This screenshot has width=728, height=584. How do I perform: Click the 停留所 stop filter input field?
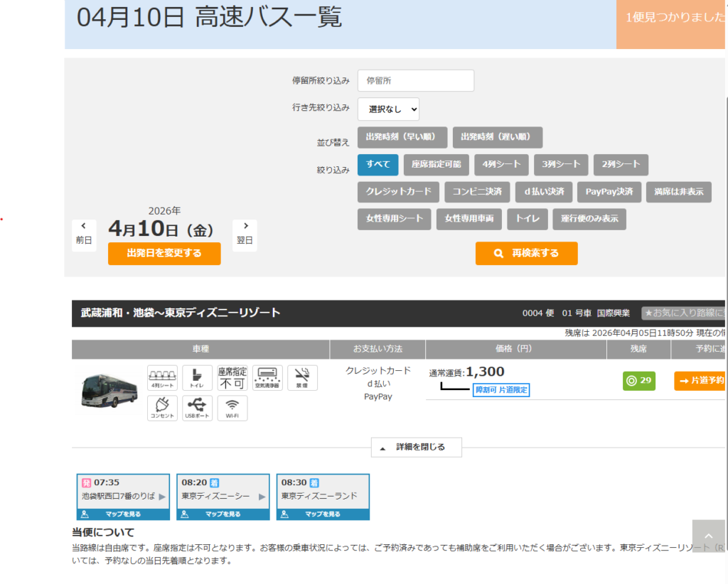point(415,80)
